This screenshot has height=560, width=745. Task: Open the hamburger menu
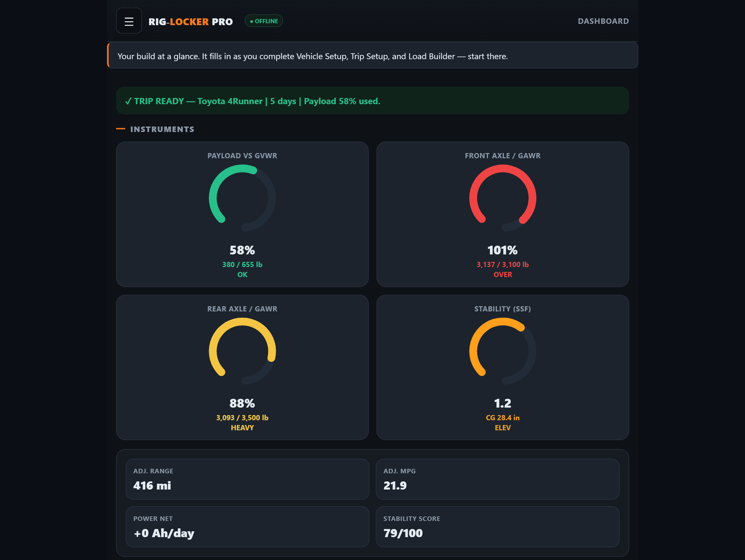click(129, 21)
